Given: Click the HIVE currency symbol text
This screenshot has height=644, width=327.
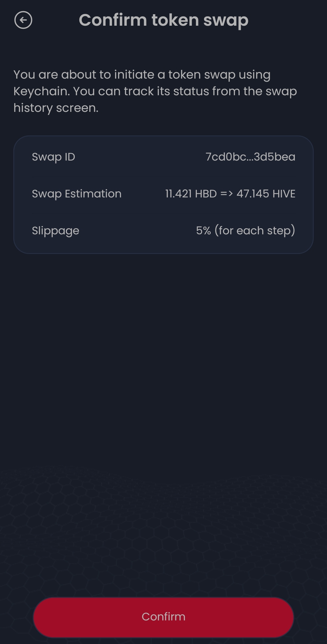Looking at the screenshot, I should [x=284, y=194].
